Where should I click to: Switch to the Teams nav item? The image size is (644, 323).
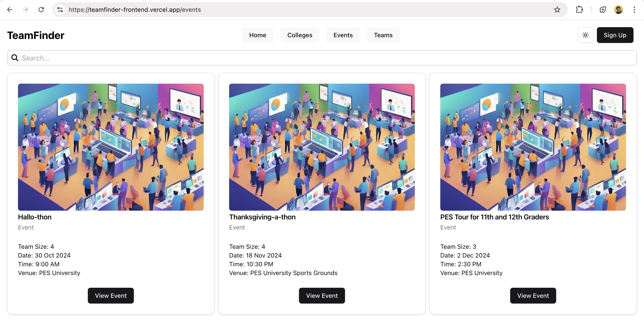383,35
